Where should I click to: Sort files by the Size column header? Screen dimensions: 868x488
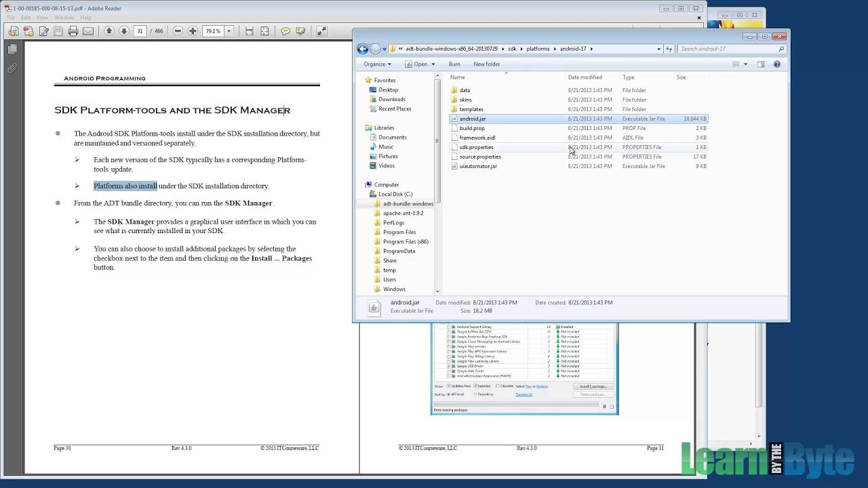pos(692,77)
